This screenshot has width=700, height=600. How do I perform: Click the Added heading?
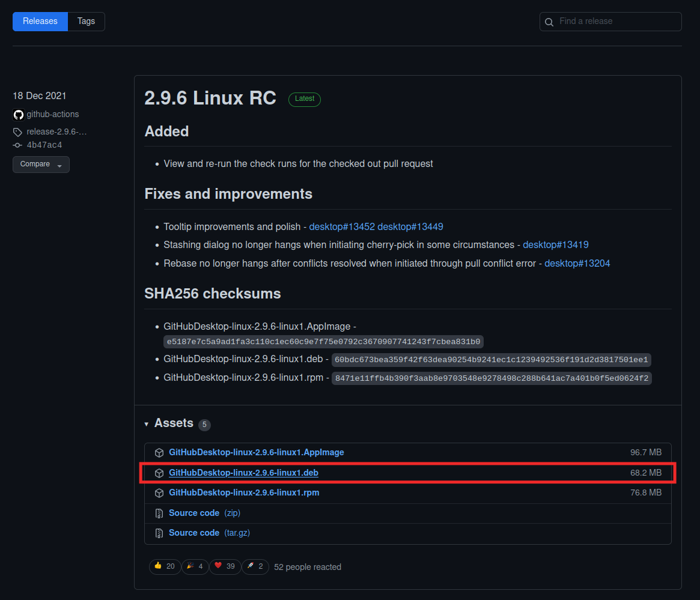pyautogui.click(x=166, y=131)
